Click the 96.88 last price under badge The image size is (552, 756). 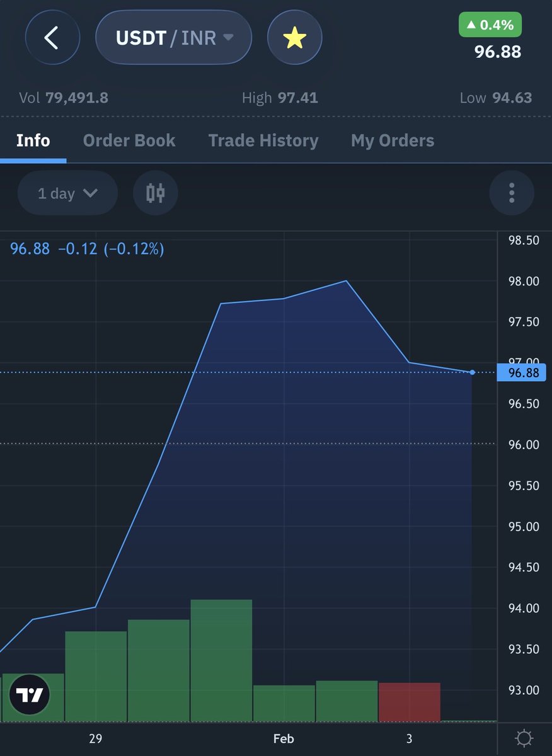coord(498,51)
